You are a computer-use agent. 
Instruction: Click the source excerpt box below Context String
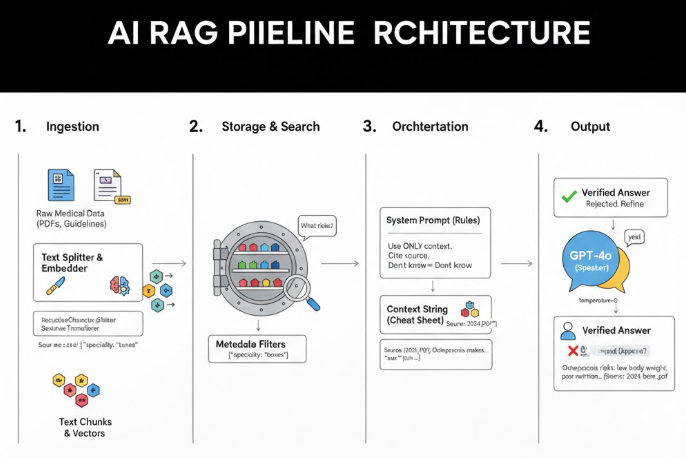tap(436, 354)
